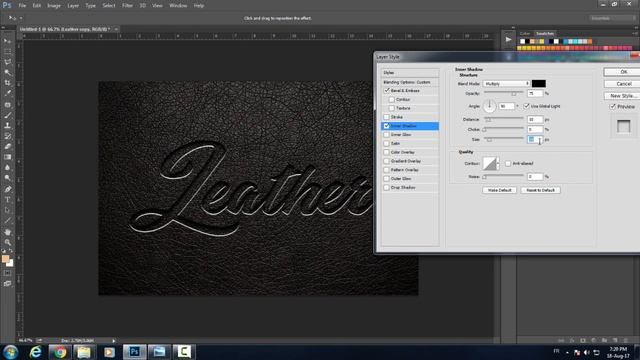Toggle Quick Mask mode icon
The height and width of the screenshot is (360, 640).
click(x=7, y=273)
